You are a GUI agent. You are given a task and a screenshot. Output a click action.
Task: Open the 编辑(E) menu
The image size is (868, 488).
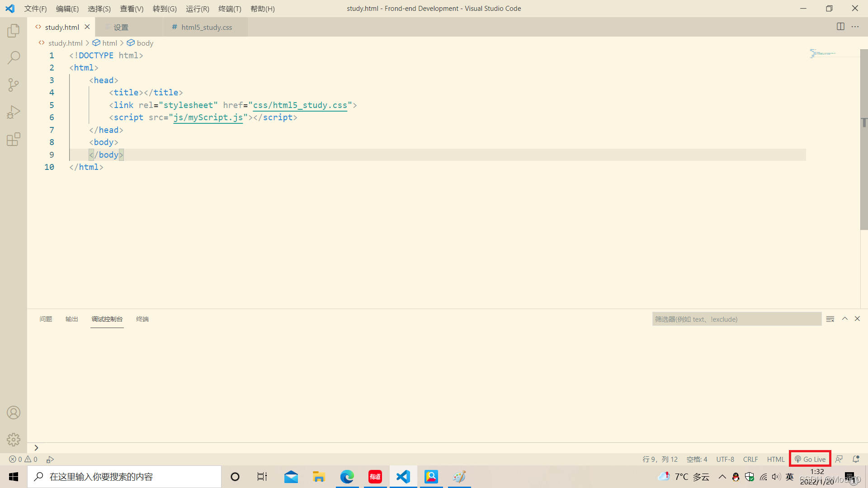tap(67, 9)
